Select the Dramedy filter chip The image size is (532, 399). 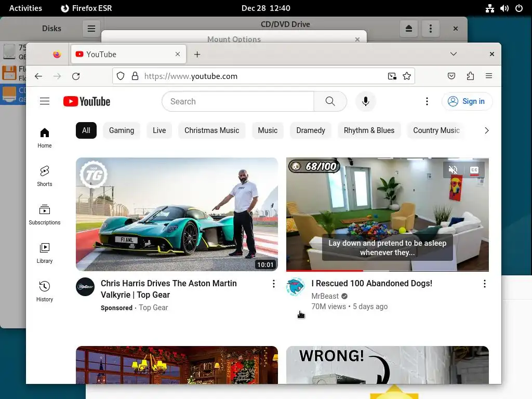click(x=311, y=130)
